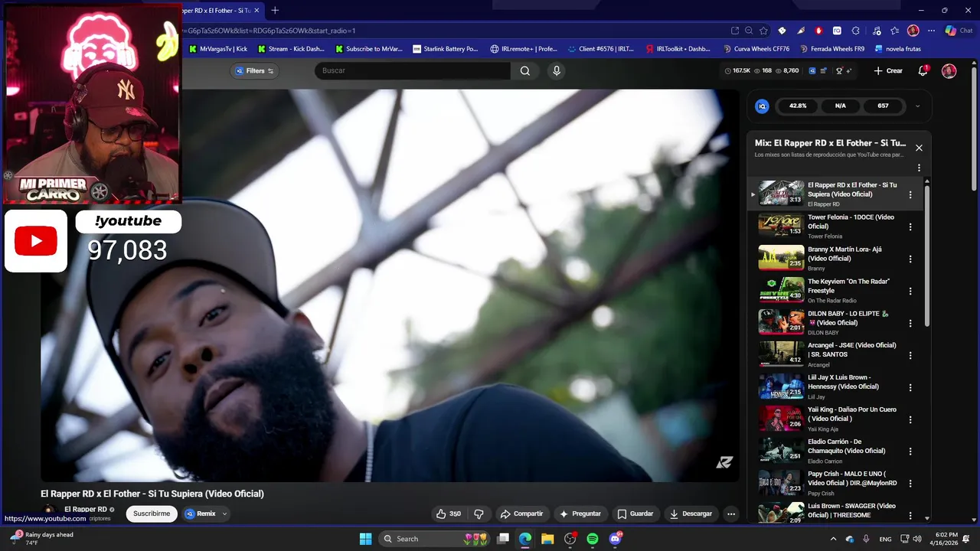The height and width of the screenshot is (551, 980).
Task: Click the Descargar download button
Action: 691,514
